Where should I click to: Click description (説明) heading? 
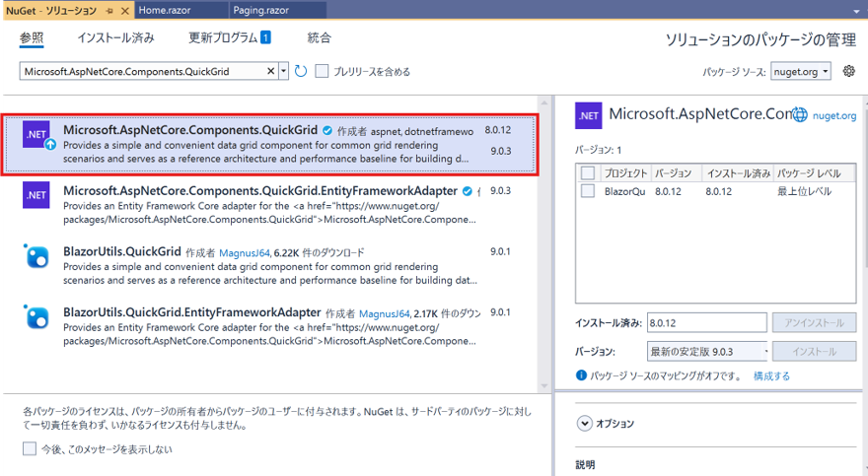(585, 465)
